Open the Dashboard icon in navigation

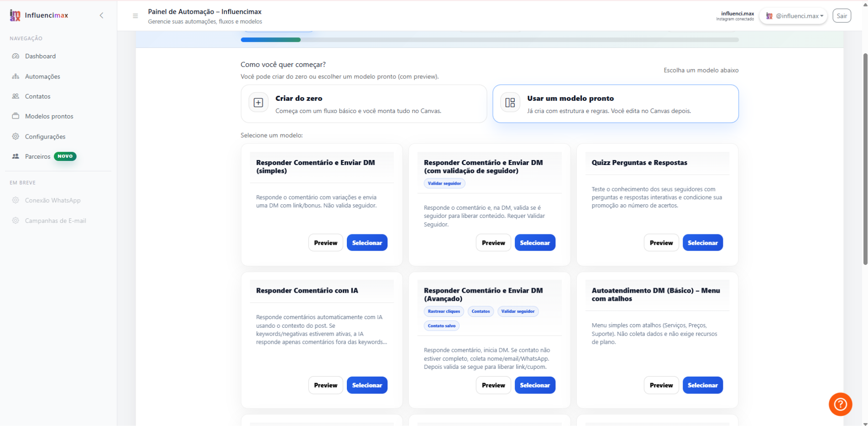16,56
